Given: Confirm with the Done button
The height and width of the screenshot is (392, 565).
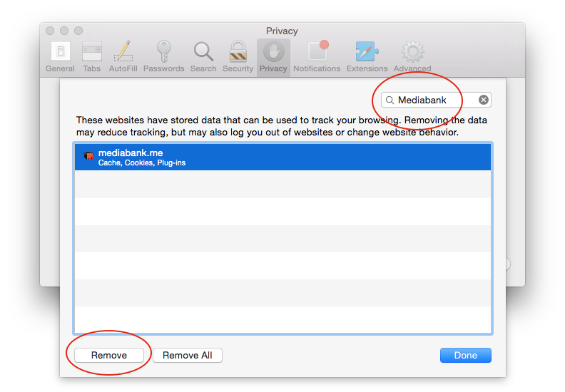Looking at the screenshot, I should (x=466, y=355).
